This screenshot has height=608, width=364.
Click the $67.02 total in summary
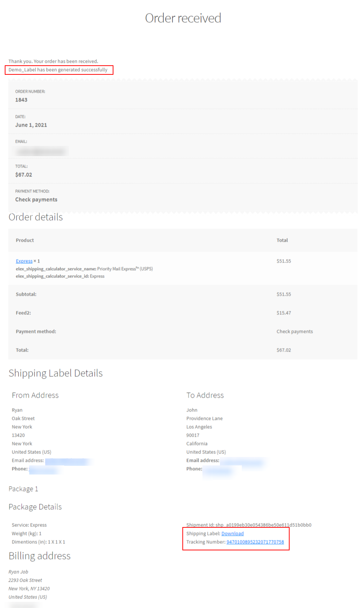click(24, 175)
